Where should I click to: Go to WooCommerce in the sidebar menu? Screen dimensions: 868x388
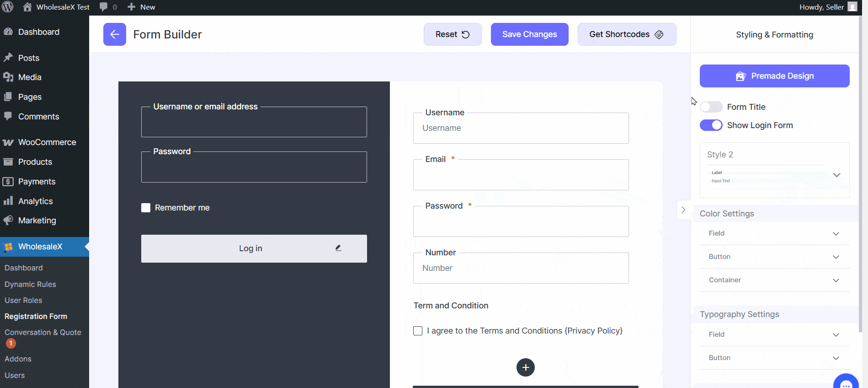pos(47,142)
